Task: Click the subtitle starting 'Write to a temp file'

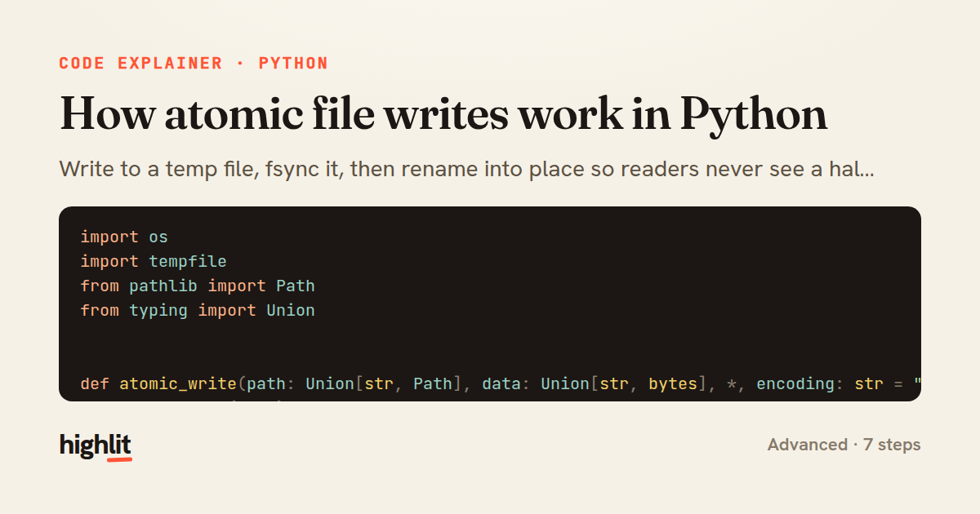Action: point(467,170)
